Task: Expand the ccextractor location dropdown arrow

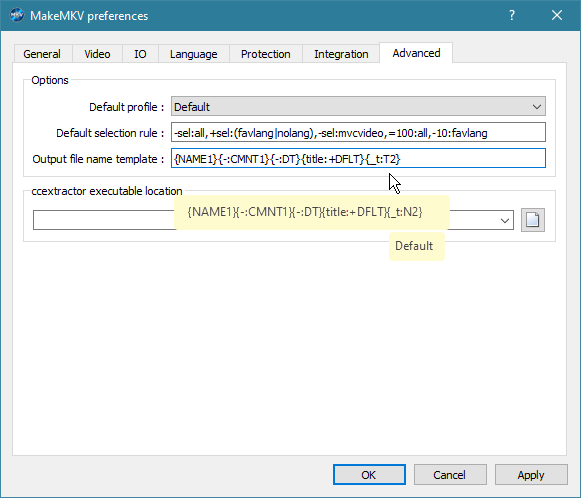Action: coord(504,220)
